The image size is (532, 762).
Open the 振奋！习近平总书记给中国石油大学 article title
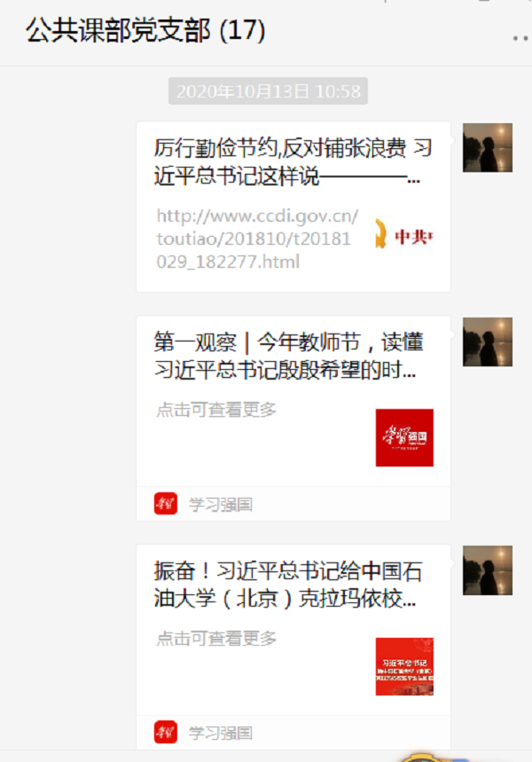click(287, 585)
